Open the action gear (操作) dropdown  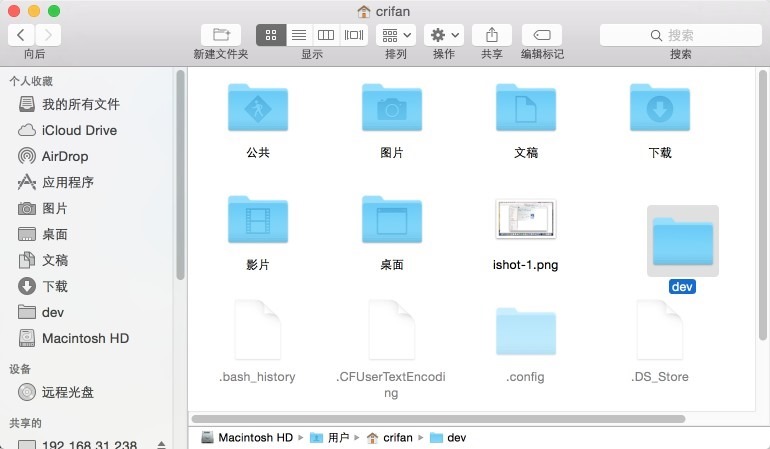click(x=444, y=35)
